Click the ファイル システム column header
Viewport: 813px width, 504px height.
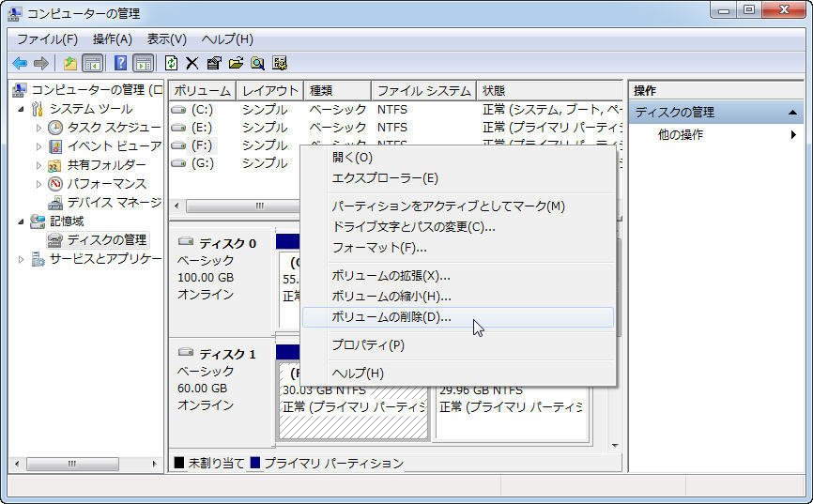point(423,91)
